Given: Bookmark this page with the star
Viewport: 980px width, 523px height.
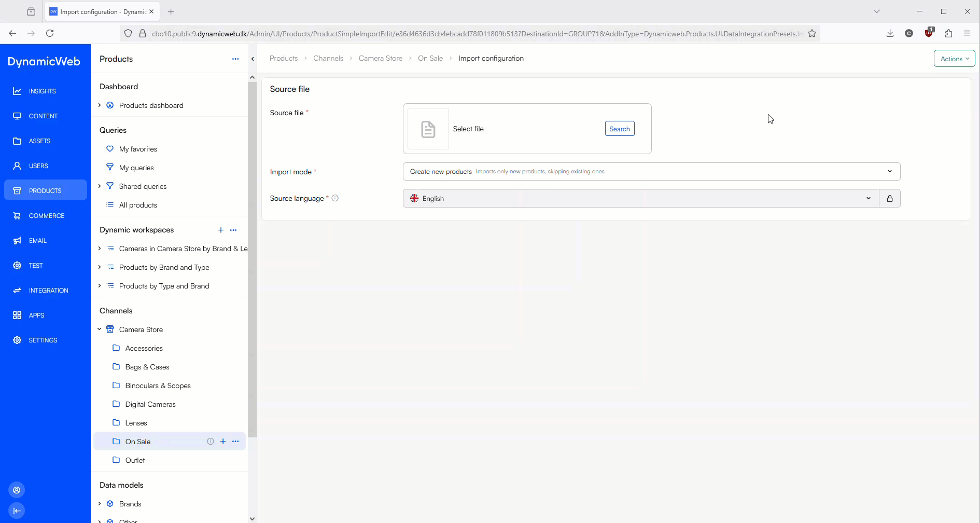Looking at the screenshot, I should coord(812,34).
